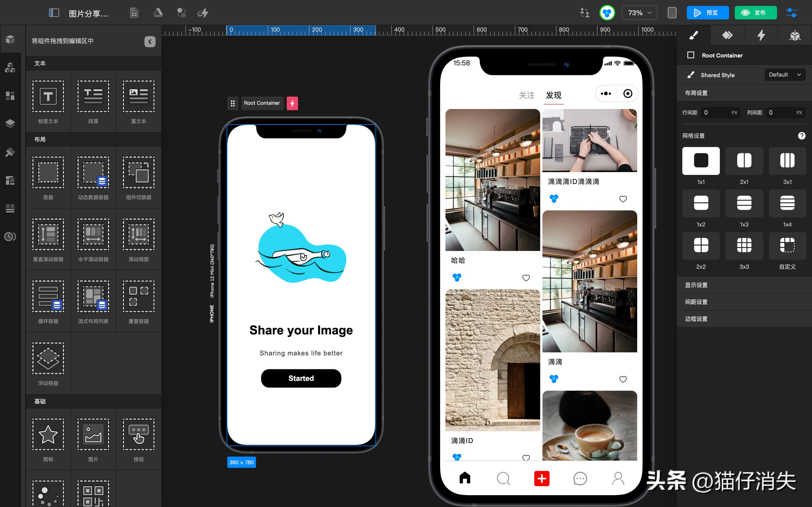Viewport: 812px width, 507px height.
Task: Switch to the events lightning tab in right panel
Action: coord(761,35)
